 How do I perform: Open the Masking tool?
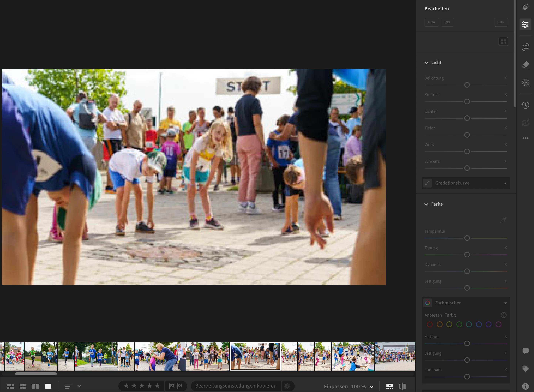click(525, 83)
